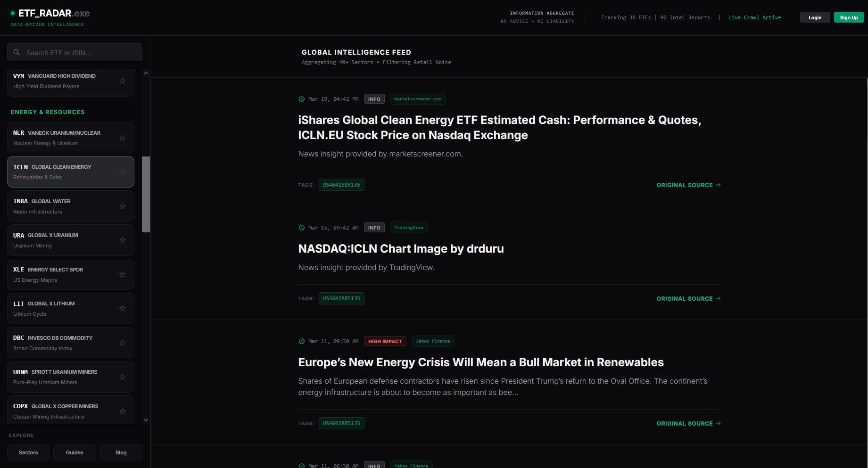Select the URA Global X Uranium card

[71, 240]
